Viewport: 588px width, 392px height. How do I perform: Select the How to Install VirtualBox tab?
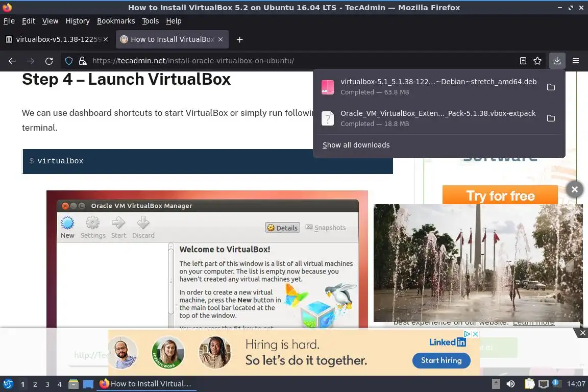coord(172,39)
